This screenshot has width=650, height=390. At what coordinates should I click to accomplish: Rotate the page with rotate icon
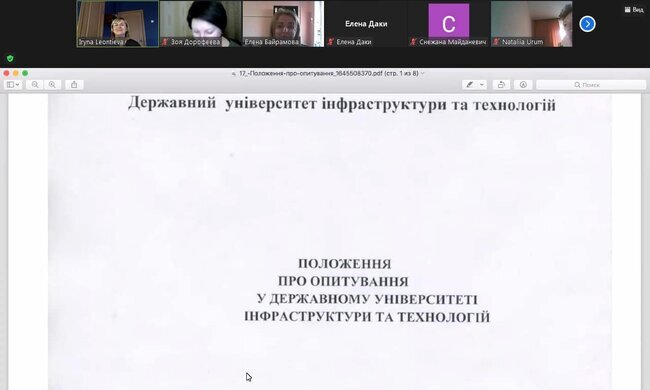click(501, 85)
